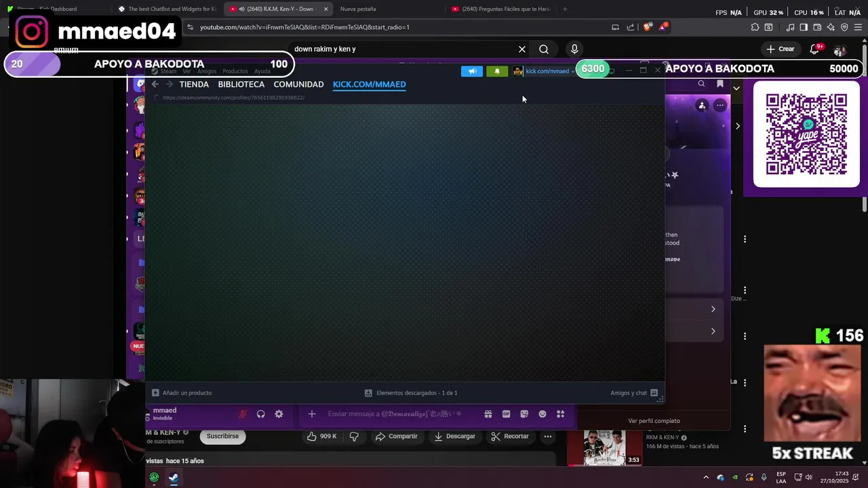Click the browser address bar URL
The image size is (868, 488).
coord(304,27)
